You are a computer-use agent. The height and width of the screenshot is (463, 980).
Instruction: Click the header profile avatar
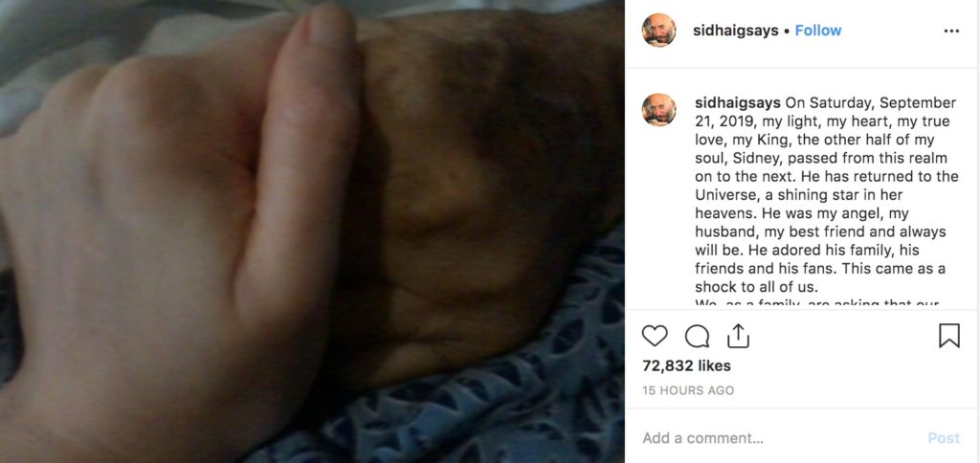[658, 30]
